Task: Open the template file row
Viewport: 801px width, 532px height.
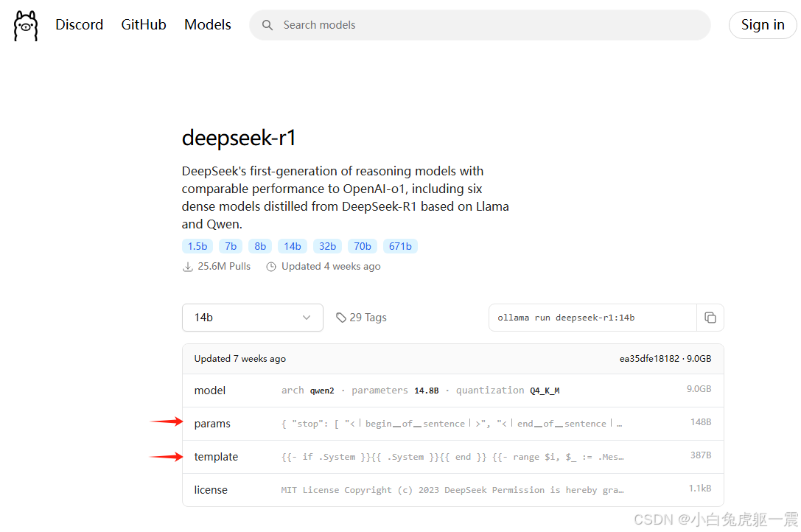Action: (x=452, y=457)
